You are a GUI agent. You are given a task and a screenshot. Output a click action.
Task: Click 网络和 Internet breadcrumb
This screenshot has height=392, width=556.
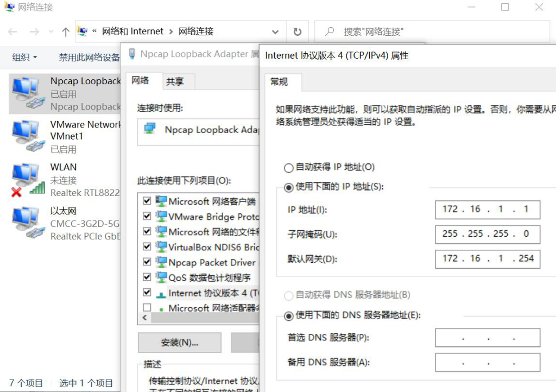tap(132, 31)
